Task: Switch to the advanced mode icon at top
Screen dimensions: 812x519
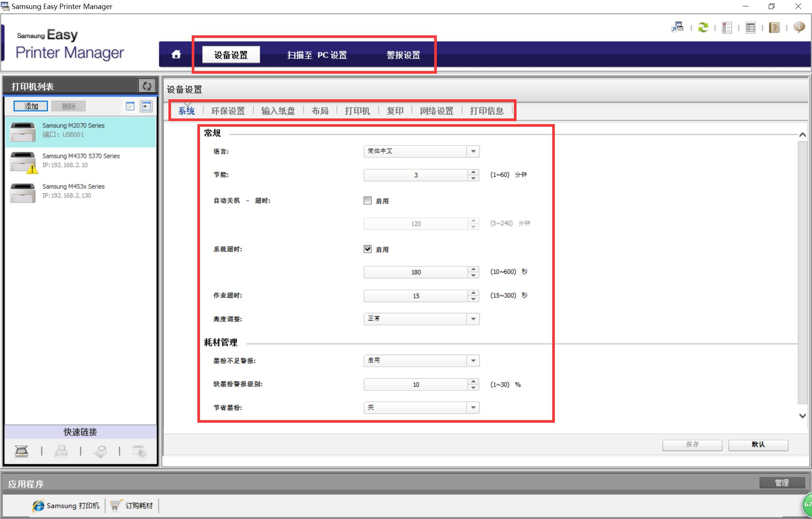Action: click(677, 27)
